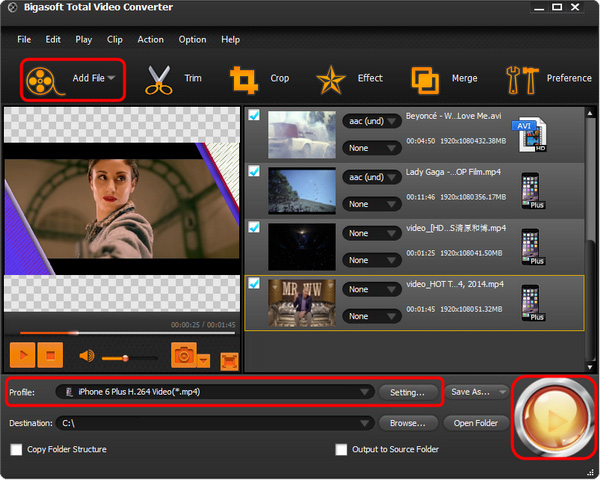Click the large orange Convert button
This screenshot has width=600, height=480.
[554, 418]
